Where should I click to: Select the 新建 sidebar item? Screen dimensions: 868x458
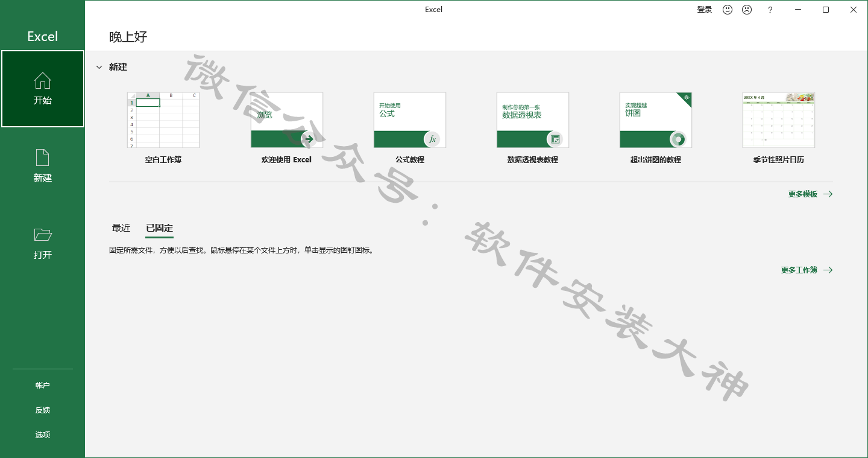coord(43,166)
